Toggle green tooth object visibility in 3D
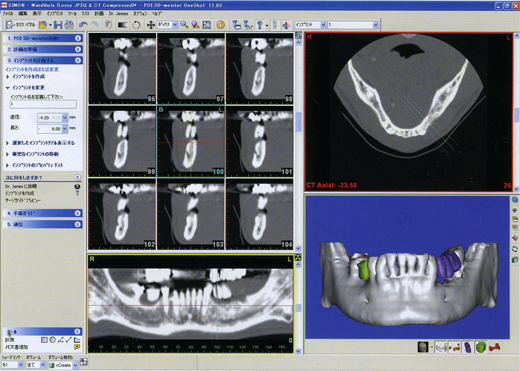This screenshot has width=520, height=371. pyautogui.click(x=480, y=347)
